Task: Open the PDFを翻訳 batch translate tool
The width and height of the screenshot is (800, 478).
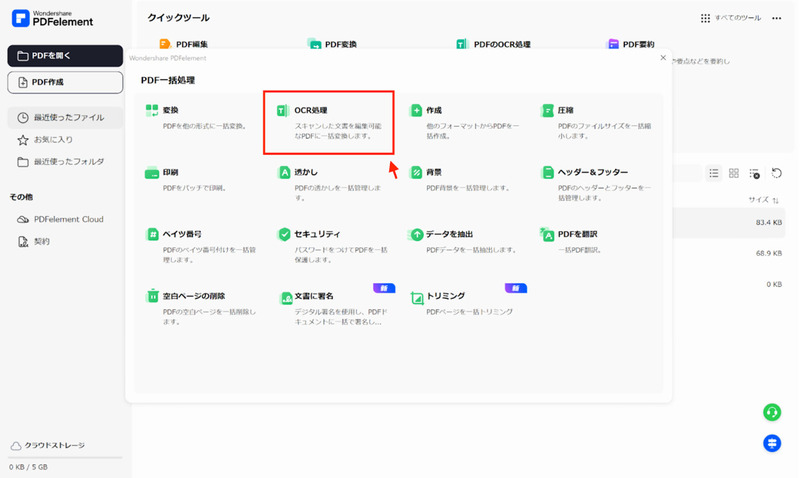Action: click(x=570, y=241)
